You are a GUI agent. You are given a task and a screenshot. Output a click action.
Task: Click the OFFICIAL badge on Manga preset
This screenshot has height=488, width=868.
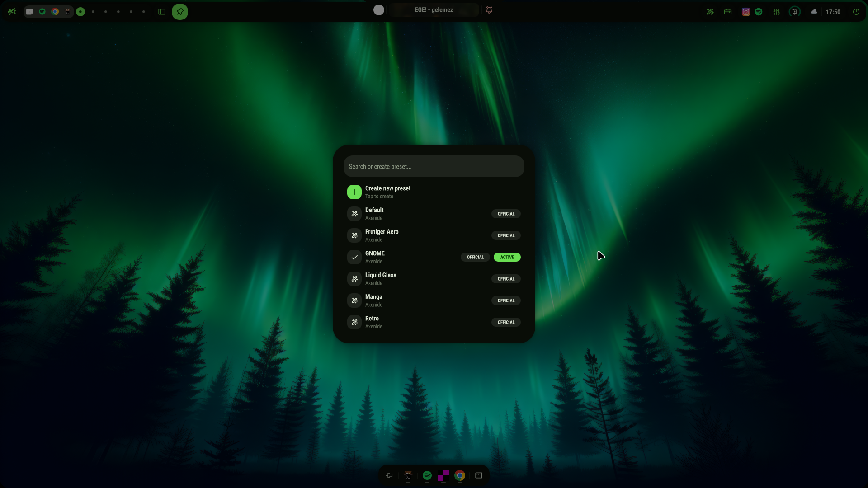click(x=505, y=300)
